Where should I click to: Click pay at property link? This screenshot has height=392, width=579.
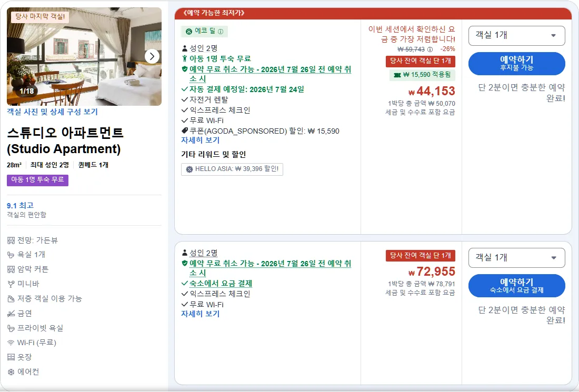[x=221, y=284]
